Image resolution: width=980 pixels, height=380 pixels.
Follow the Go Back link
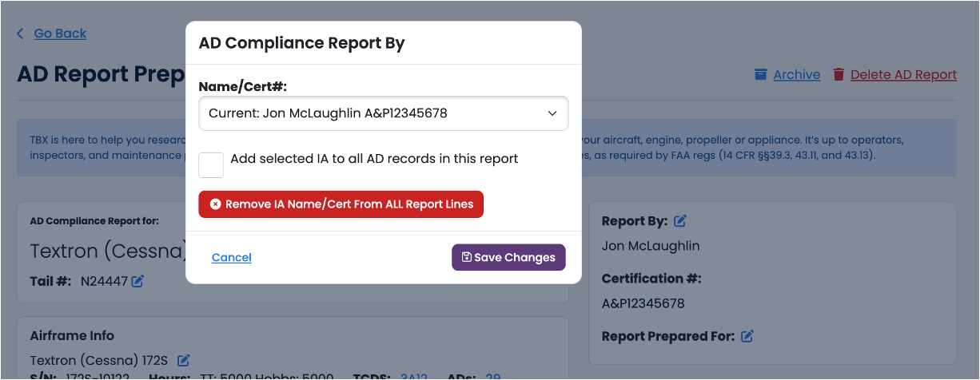coord(60,34)
